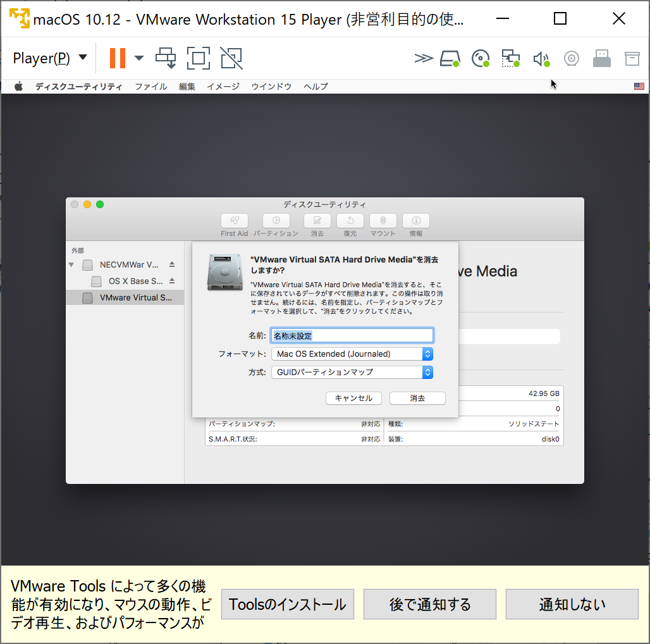Click the yellow minimize button of Disk Utility
650x644 pixels.
click(x=87, y=204)
